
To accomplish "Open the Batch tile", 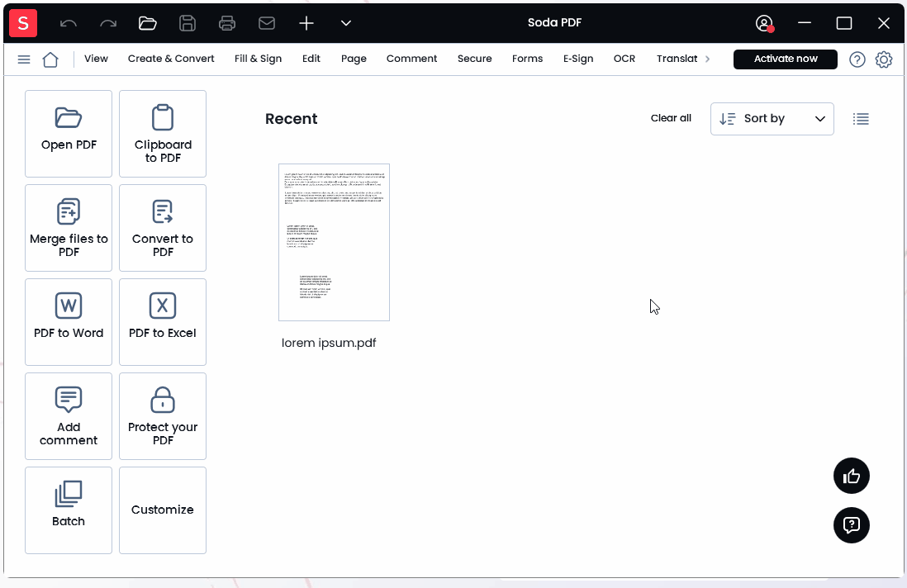I will click(69, 510).
